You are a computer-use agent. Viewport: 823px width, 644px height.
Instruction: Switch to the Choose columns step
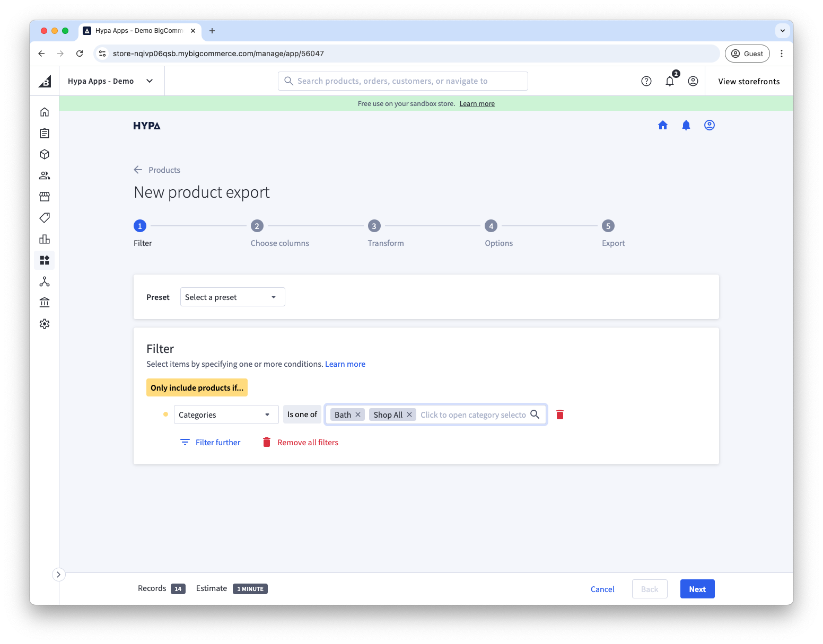[257, 226]
